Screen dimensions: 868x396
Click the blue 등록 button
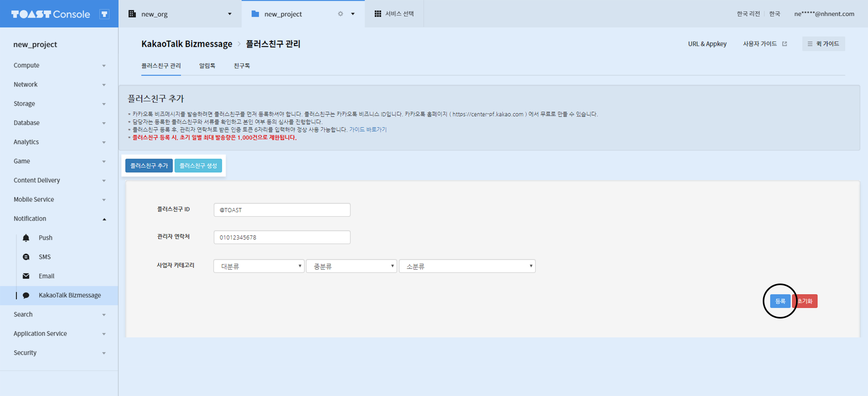pos(780,301)
